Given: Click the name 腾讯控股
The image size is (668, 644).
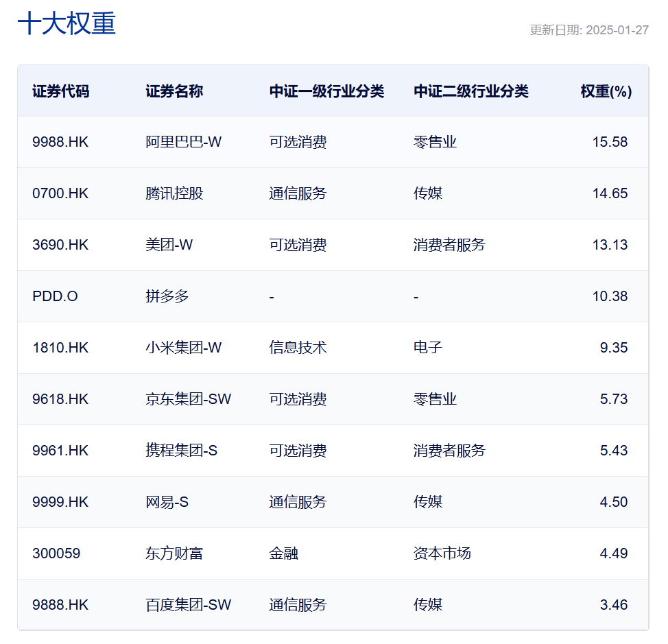Looking at the screenshot, I should tap(174, 193).
